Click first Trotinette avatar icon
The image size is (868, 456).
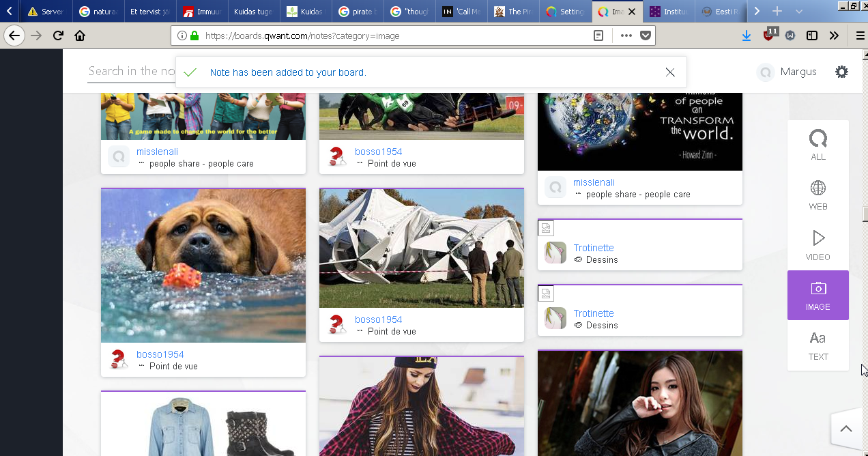pyautogui.click(x=555, y=253)
